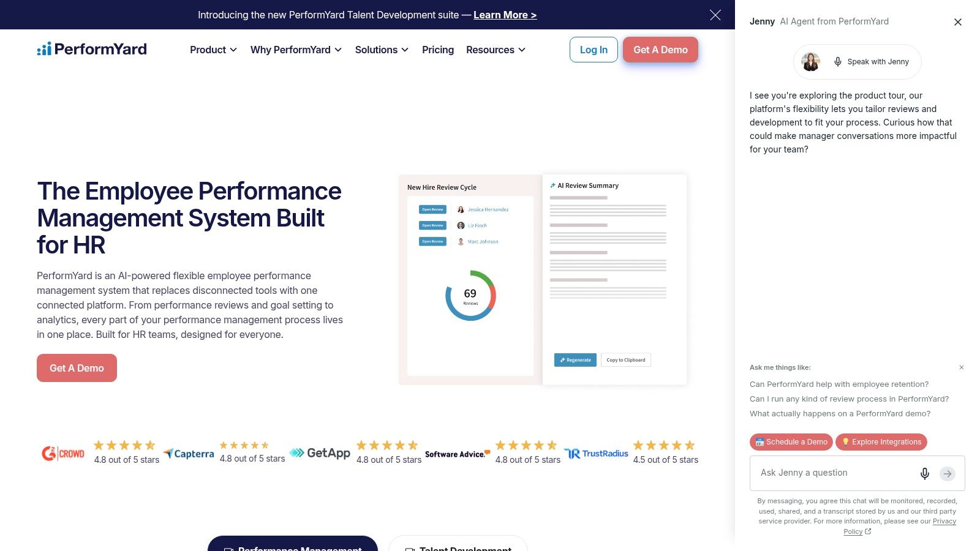Click the Log In button
This screenshot has width=980, height=551.
594,50
